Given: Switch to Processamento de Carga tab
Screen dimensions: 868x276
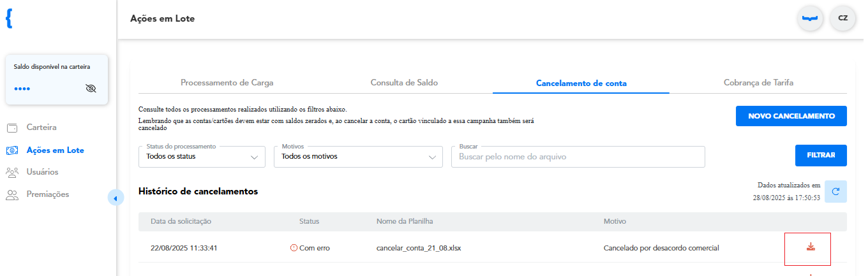Looking at the screenshot, I should [227, 83].
